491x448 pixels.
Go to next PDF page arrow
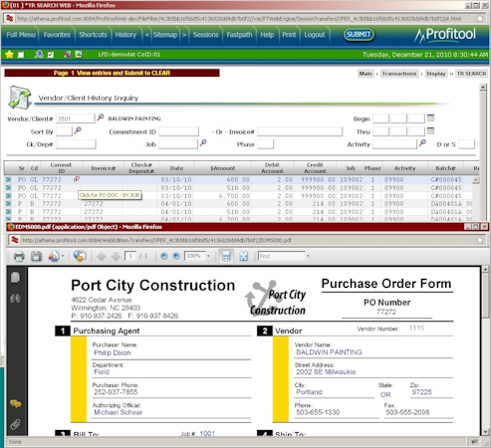pos(116,256)
